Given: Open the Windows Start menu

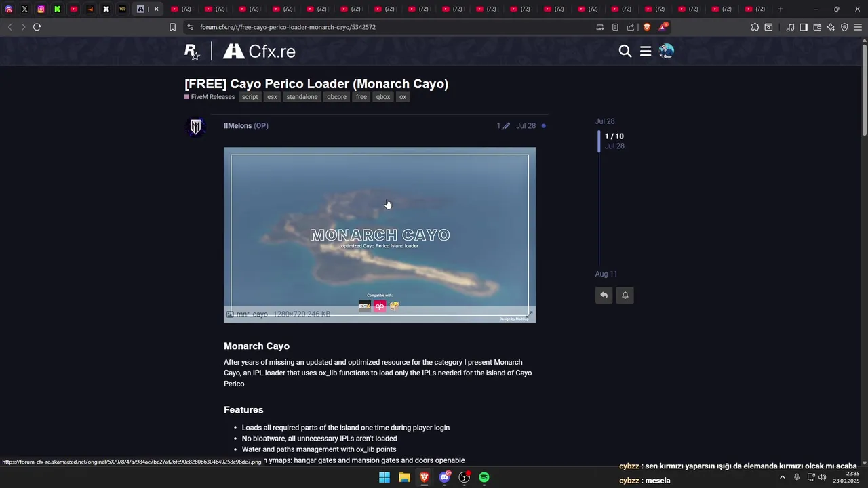Looking at the screenshot, I should pyautogui.click(x=384, y=477).
